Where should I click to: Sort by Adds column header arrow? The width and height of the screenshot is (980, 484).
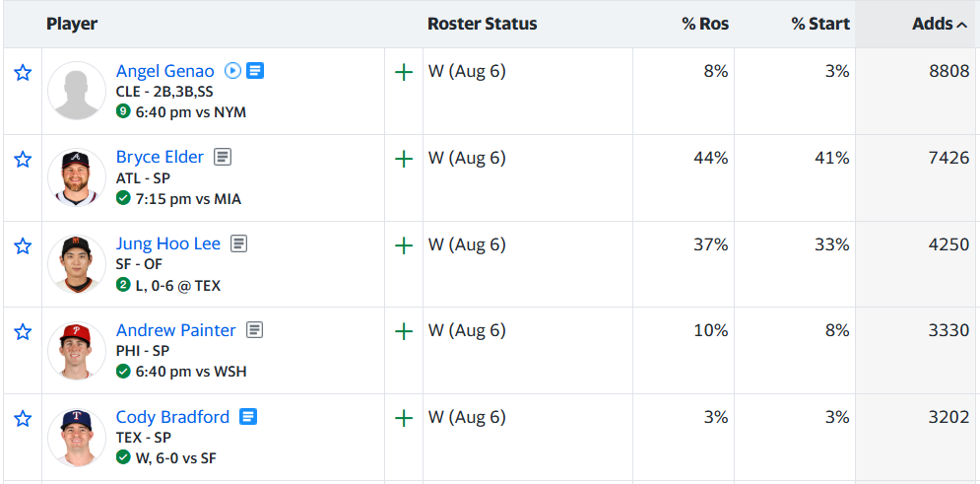coord(961,25)
